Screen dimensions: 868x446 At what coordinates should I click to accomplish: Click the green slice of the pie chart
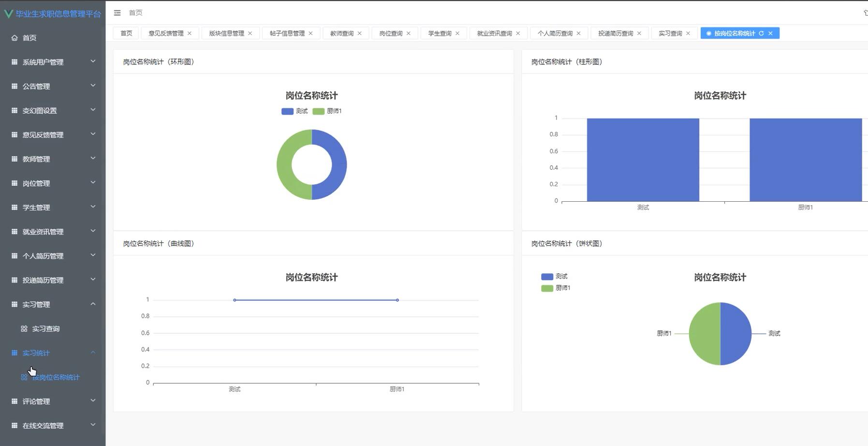pos(704,333)
